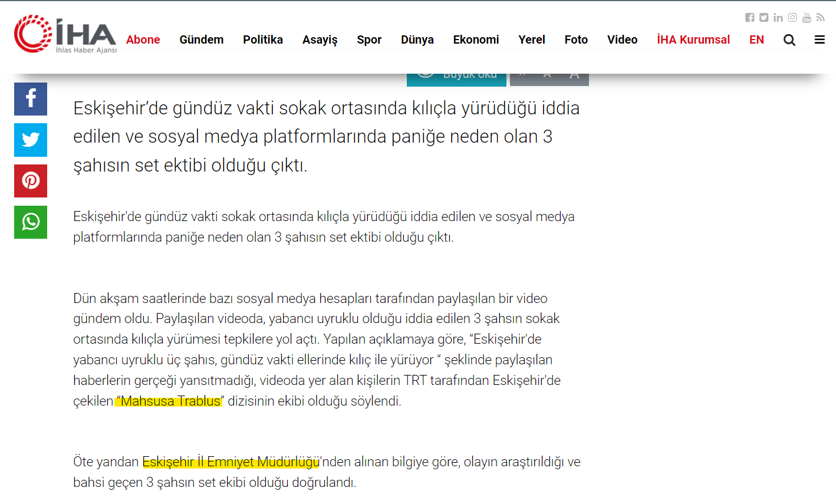Screen dimensions: 836x504
Task: Select the medium font size A
Action: click(547, 78)
